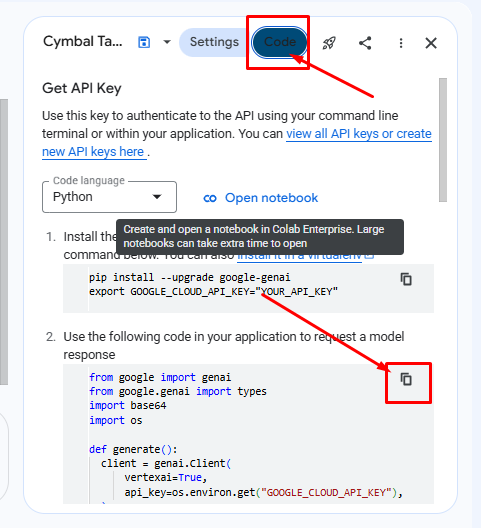Click the 'def generate():' code line
481x528 pixels.
(x=133, y=449)
